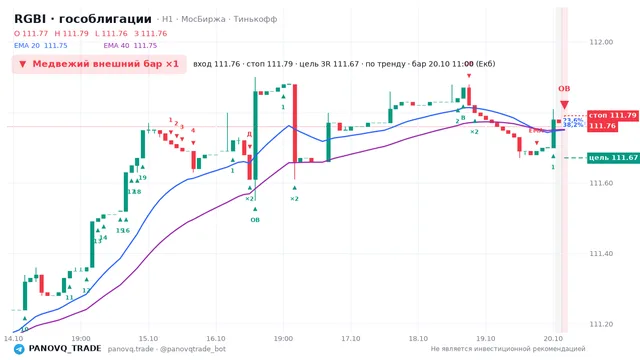Click the 'RGBI · гособлигации' chart title
Viewport: 640px width, 360px height.
click(83, 19)
